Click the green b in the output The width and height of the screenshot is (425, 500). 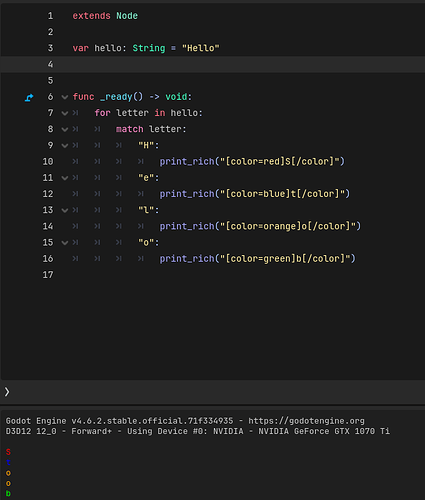pos(8,494)
